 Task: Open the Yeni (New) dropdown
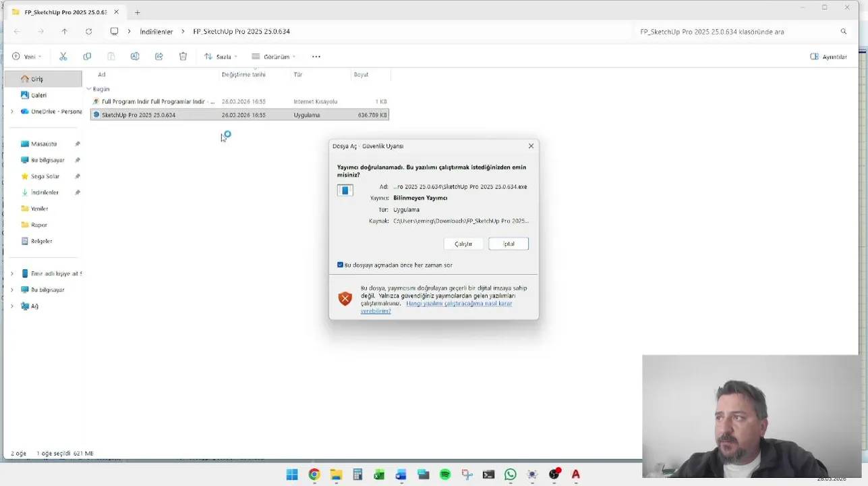(27, 57)
